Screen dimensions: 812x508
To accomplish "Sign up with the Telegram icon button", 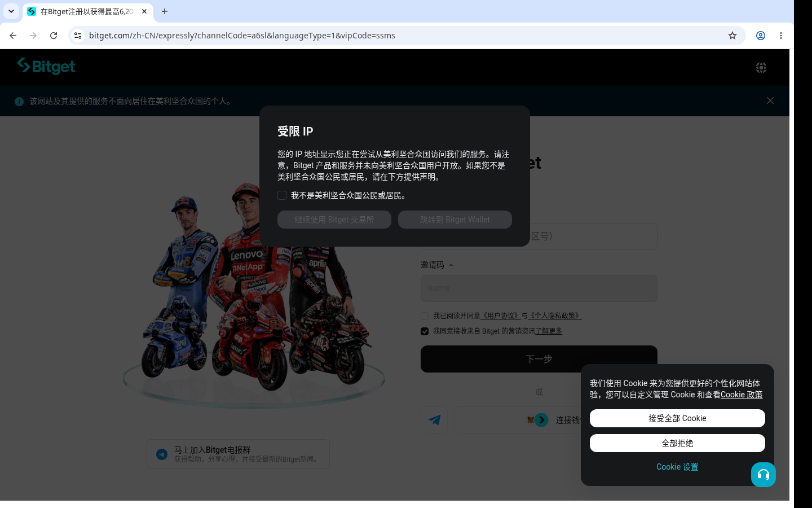I will click(434, 420).
